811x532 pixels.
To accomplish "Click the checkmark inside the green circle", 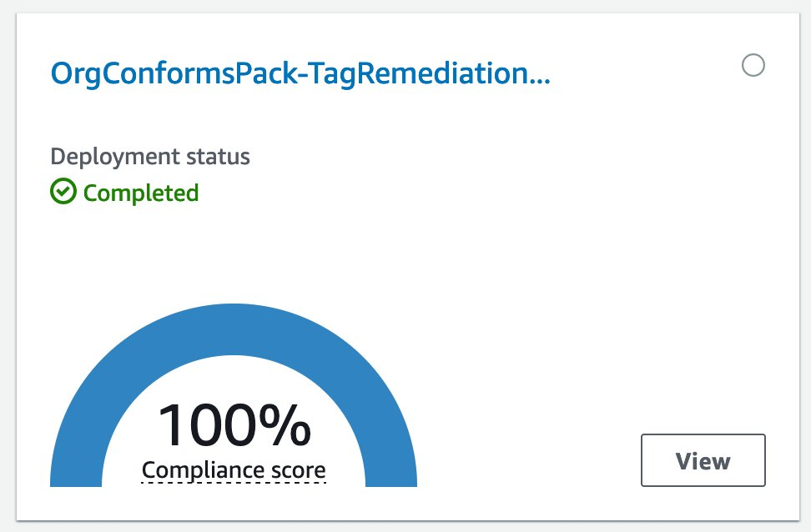I will tap(63, 193).
